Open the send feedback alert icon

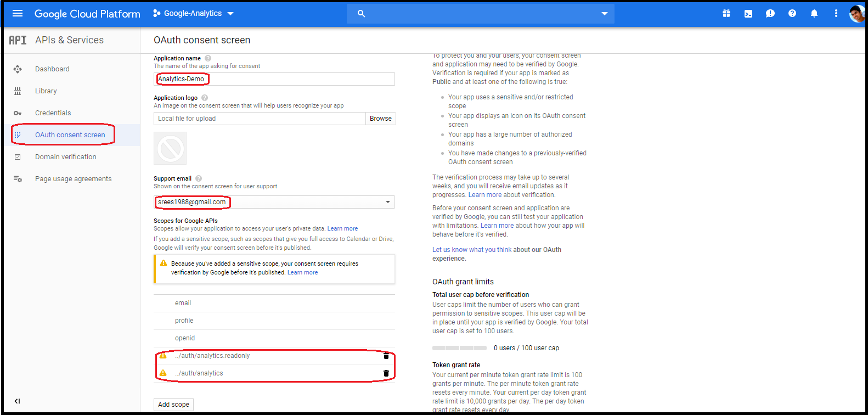[770, 14]
